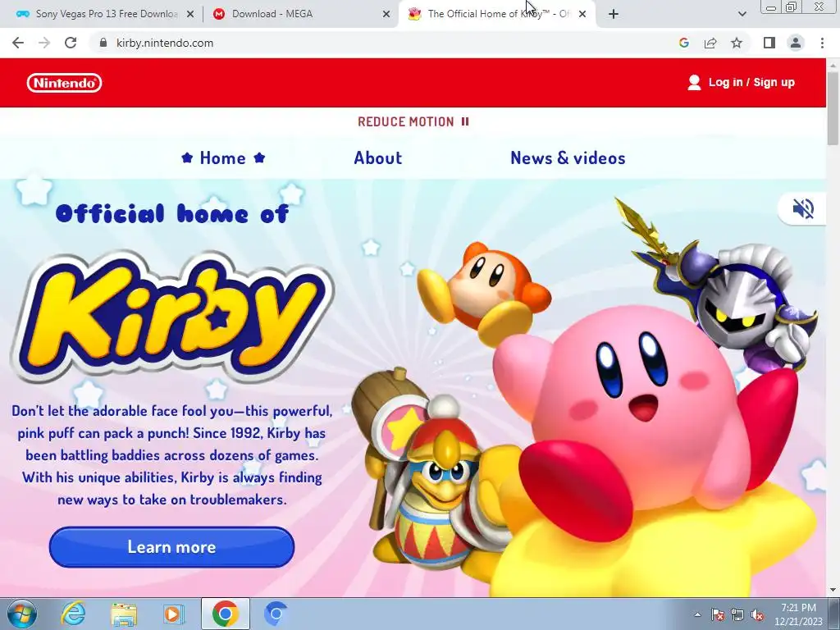Open the Chrome three-dot menu
Image resolution: width=840 pixels, height=630 pixels.
click(822, 43)
